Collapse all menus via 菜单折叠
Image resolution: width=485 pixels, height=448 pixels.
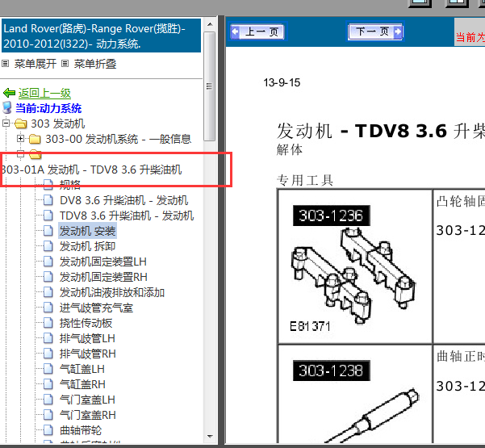coord(95,64)
